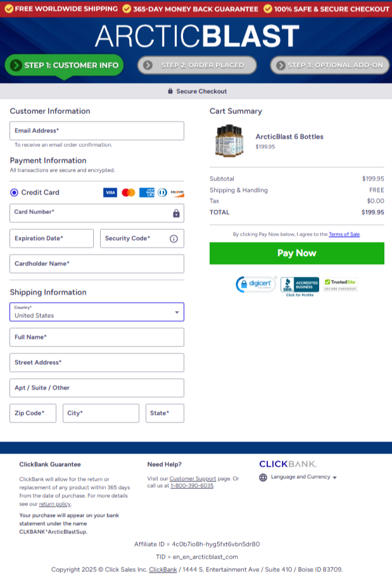392x577 pixels.
Task: Click the globe icon beside Language and Currency
Action: [x=263, y=478]
